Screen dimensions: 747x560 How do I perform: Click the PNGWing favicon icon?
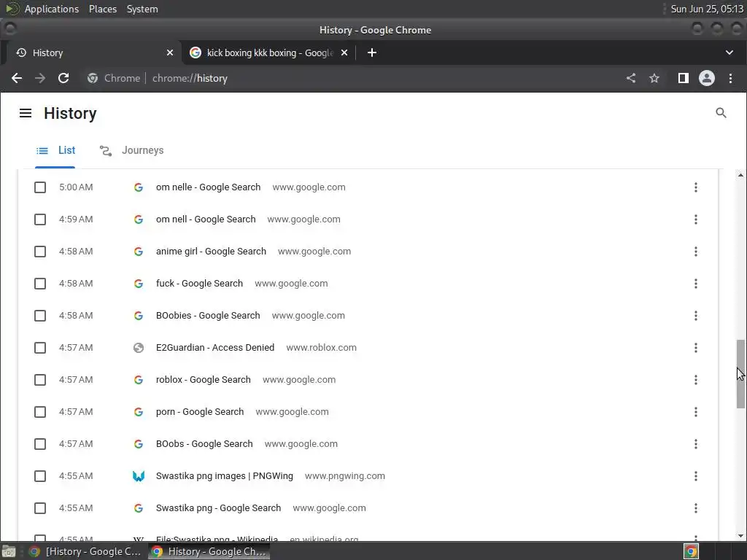click(x=139, y=475)
